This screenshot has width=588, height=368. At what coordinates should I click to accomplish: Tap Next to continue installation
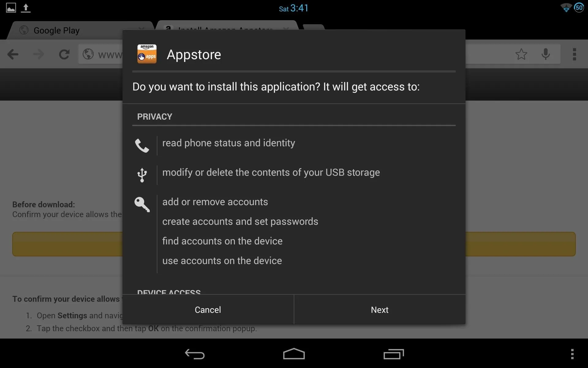(380, 310)
